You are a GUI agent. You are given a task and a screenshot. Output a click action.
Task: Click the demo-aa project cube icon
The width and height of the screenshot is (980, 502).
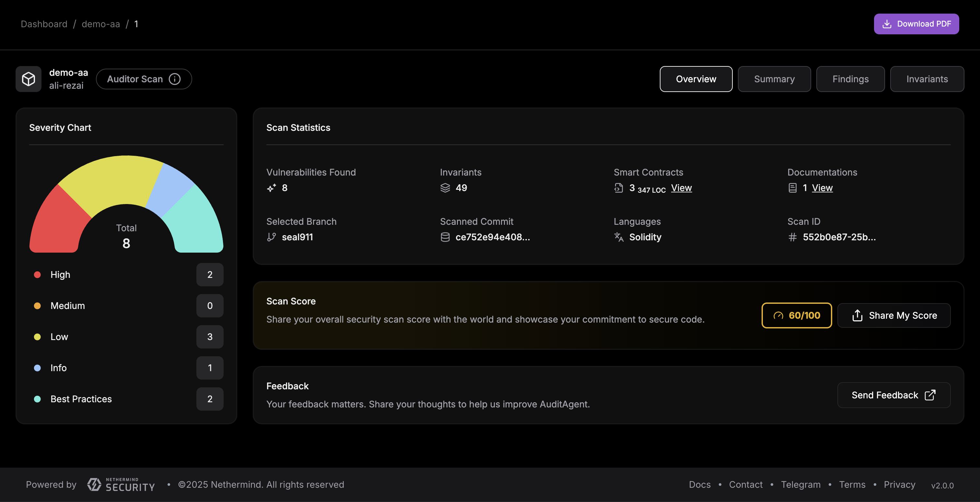pyautogui.click(x=29, y=79)
